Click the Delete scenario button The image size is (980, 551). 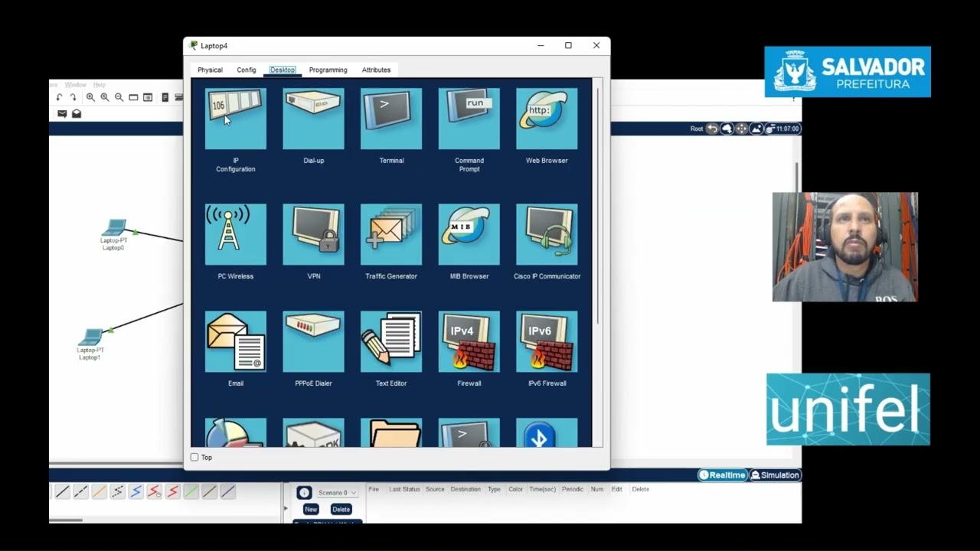click(341, 509)
